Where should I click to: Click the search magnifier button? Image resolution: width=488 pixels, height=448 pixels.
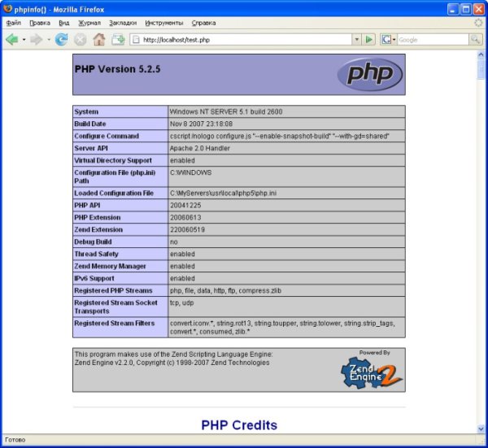coord(476,40)
